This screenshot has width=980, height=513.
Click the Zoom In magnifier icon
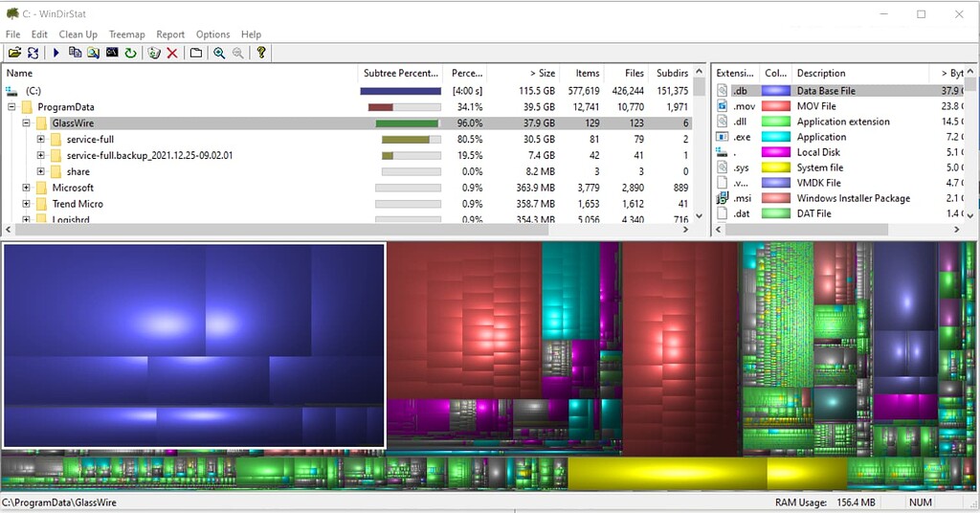pyautogui.click(x=219, y=53)
